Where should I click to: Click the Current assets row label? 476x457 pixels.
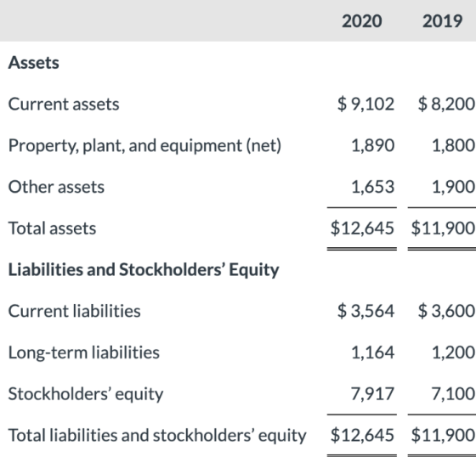click(x=64, y=104)
